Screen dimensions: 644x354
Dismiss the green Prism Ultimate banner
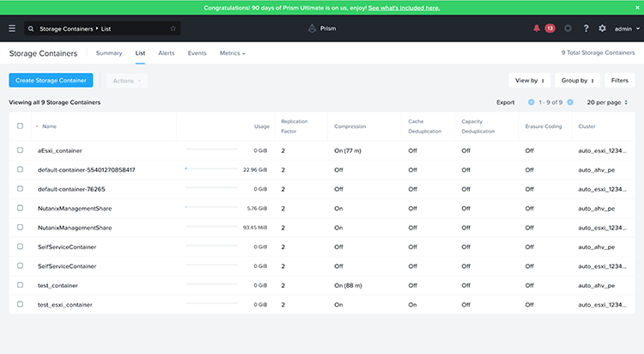[636, 8]
